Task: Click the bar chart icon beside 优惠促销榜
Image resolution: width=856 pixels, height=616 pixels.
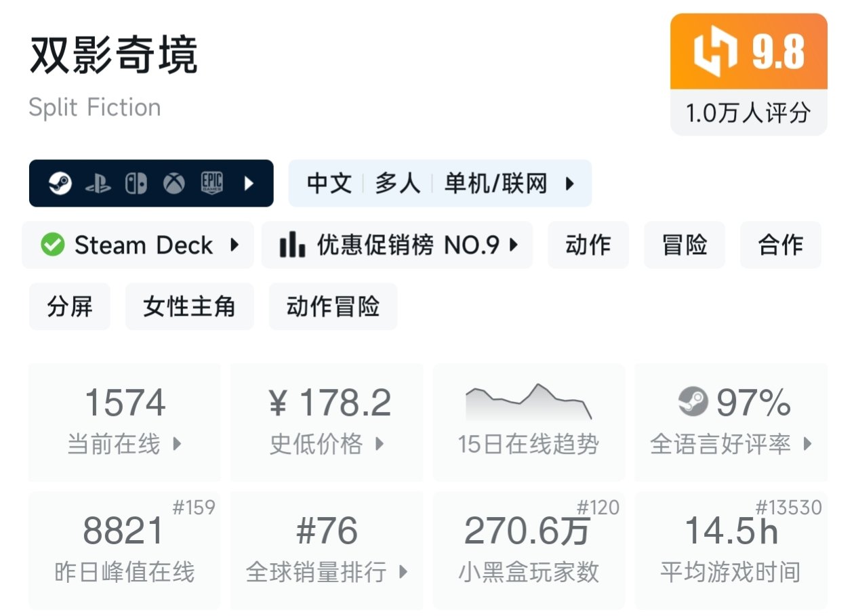Action: tap(292, 245)
